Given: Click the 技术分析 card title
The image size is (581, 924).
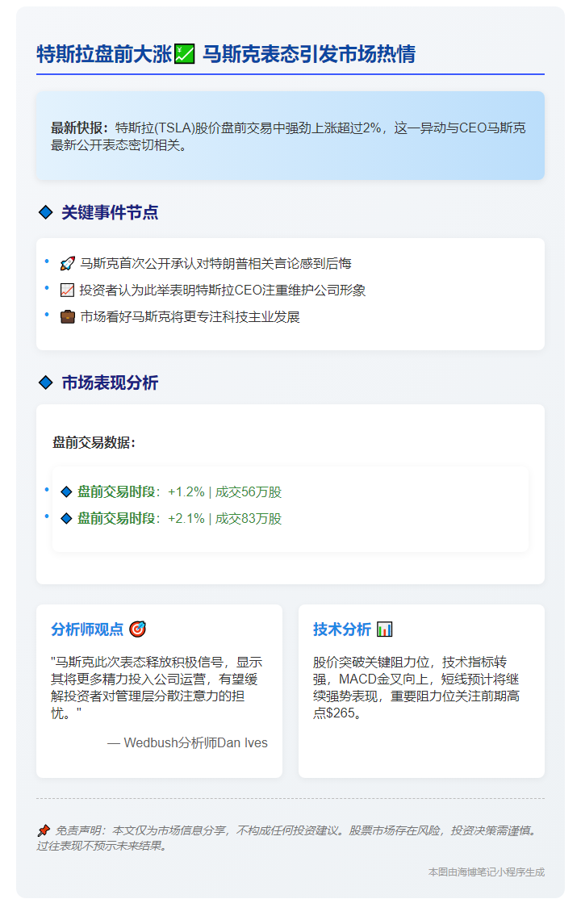Looking at the screenshot, I should click(x=342, y=629).
